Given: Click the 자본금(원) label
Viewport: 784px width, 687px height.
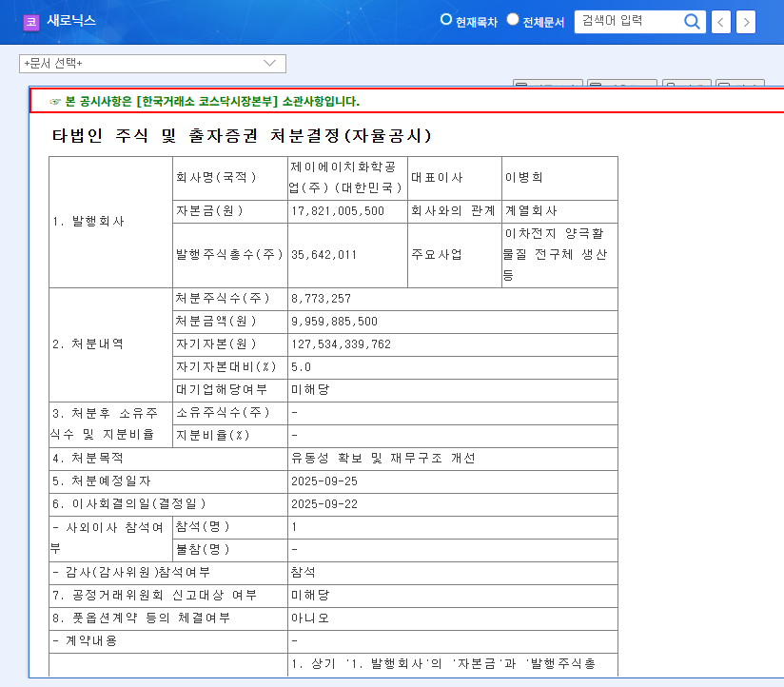Looking at the screenshot, I should pyautogui.click(x=209, y=211).
